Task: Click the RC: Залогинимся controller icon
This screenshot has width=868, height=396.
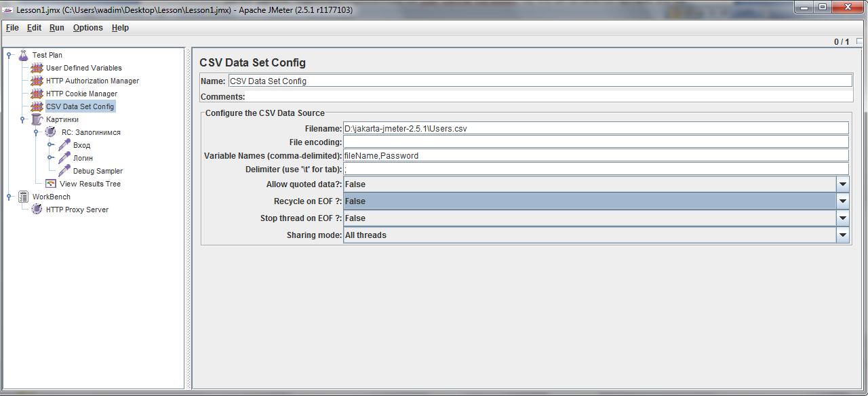Action: (50, 132)
